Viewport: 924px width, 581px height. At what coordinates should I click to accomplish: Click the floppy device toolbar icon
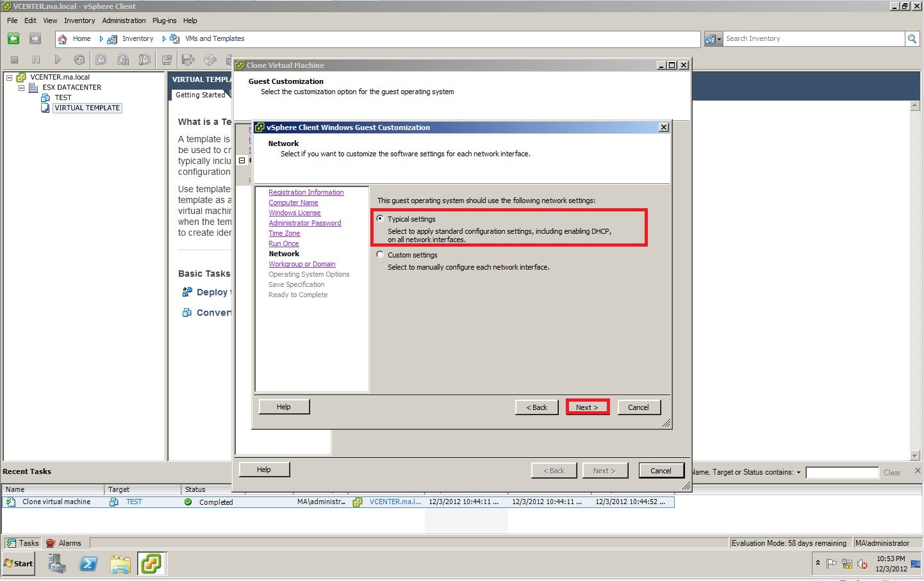pos(188,60)
